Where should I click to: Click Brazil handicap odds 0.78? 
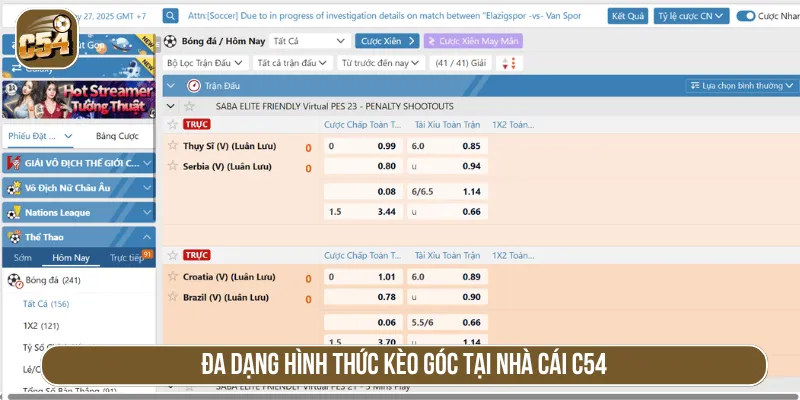pyautogui.click(x=363, y=297)
